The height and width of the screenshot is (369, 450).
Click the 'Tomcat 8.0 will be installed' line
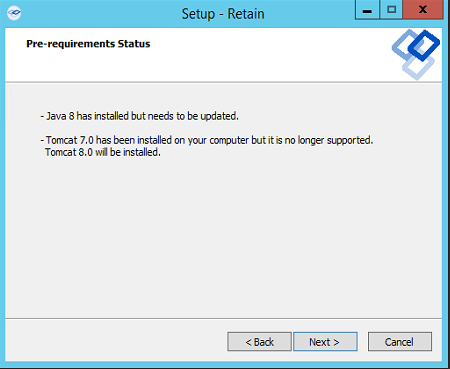[x=103, y=152]
